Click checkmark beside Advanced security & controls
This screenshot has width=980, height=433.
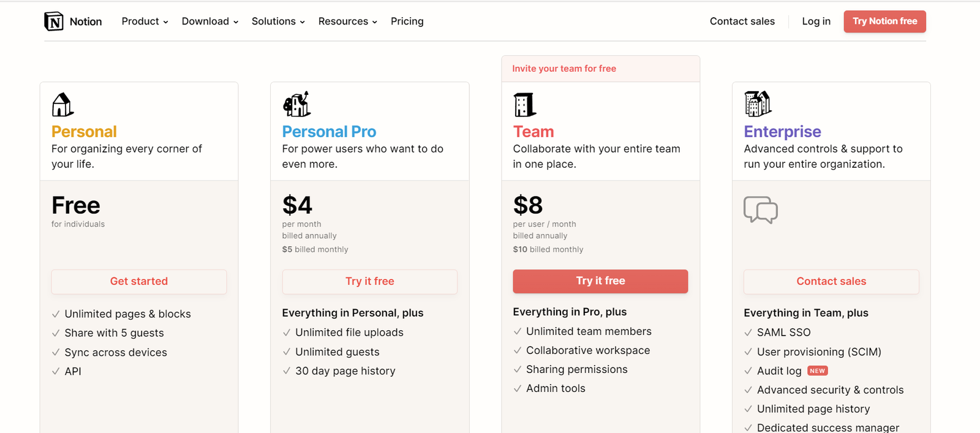[748, 390]
